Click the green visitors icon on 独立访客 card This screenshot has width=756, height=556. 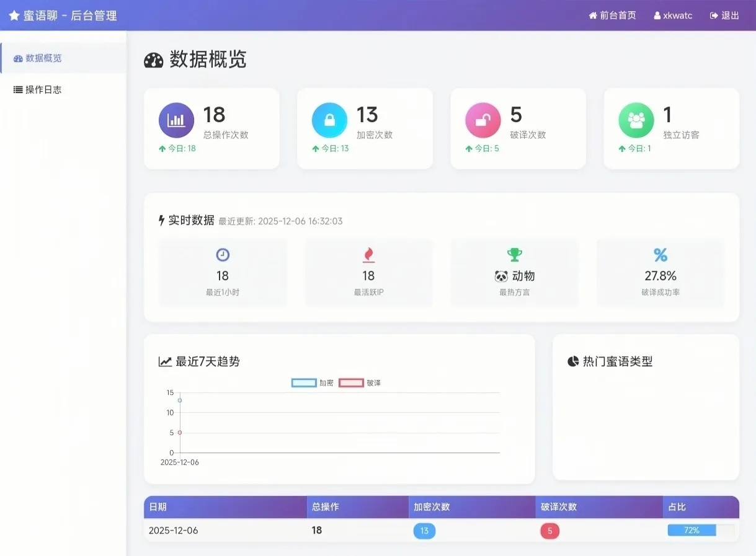point(636,120)
